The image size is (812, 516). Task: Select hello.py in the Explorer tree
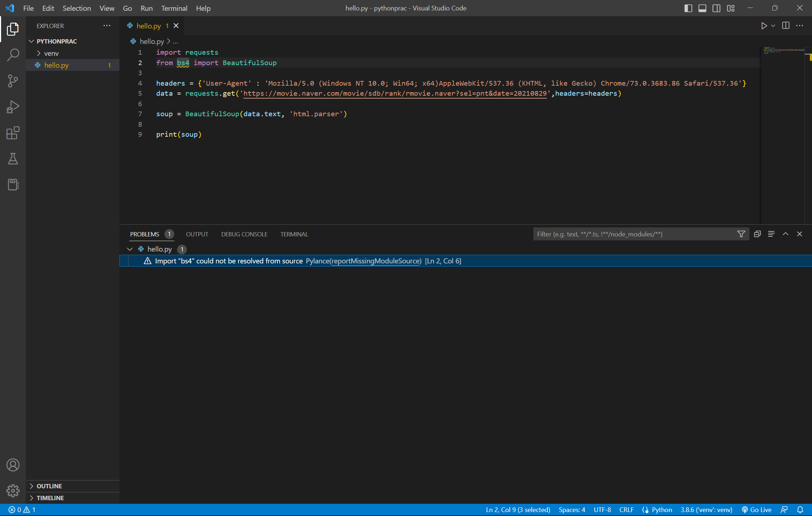click(x=73, y=65)
